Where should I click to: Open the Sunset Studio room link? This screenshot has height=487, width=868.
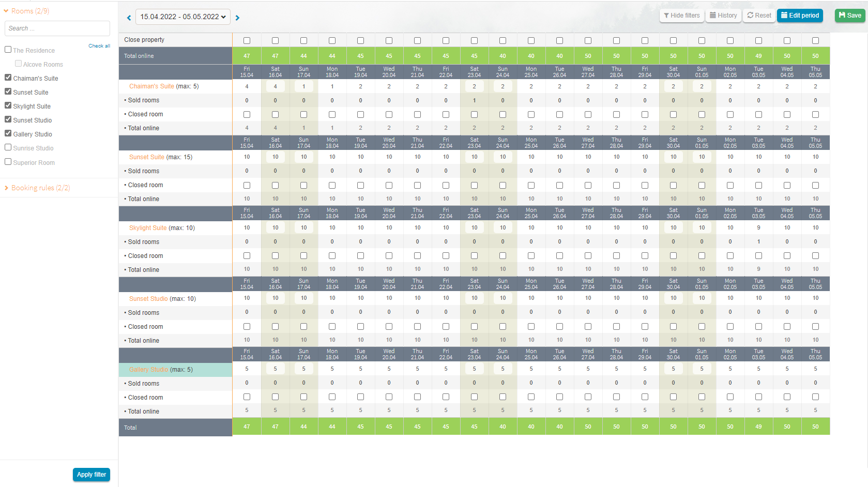pos(148,299)
